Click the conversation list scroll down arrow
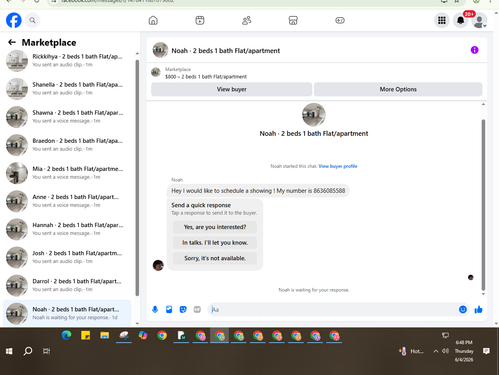 [137, 323]
